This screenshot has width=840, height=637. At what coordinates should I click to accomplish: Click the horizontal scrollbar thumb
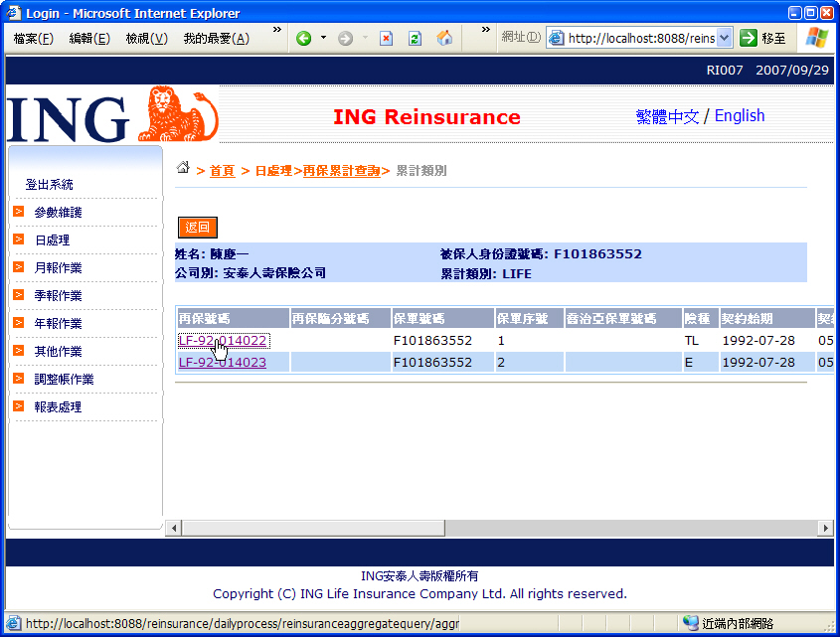click(x=313, y=529)
